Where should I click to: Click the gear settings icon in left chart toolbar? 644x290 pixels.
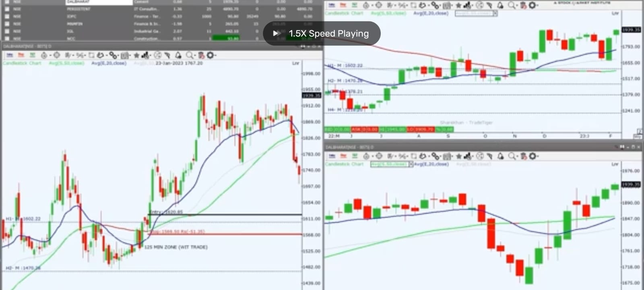point(210,55)
